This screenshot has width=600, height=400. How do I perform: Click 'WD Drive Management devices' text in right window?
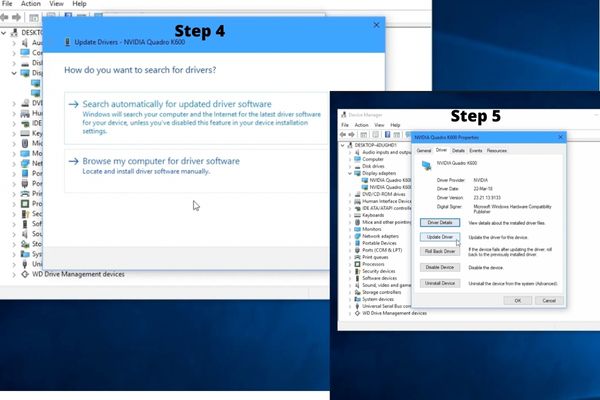[x=395, y=313]
